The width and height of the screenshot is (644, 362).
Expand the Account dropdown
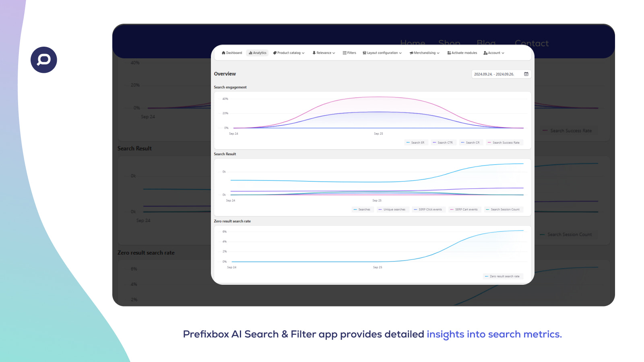tap(493, 53)
